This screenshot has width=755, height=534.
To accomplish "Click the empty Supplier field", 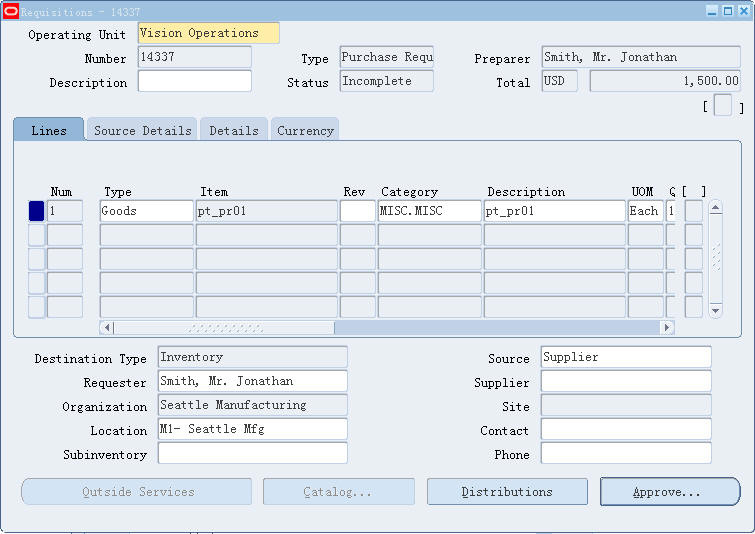I will 626,381.
